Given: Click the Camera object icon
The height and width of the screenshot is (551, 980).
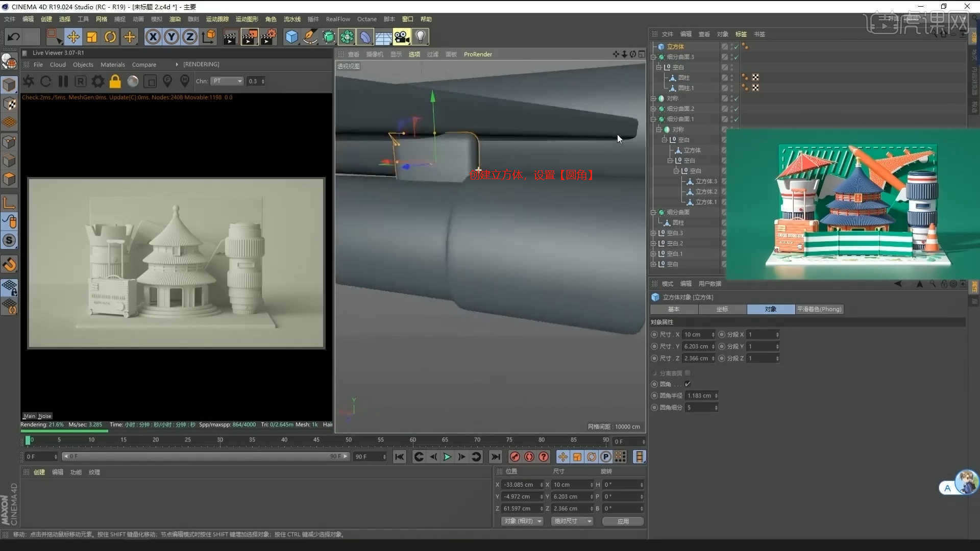Looking at the screenshot, I should [402, 37].
